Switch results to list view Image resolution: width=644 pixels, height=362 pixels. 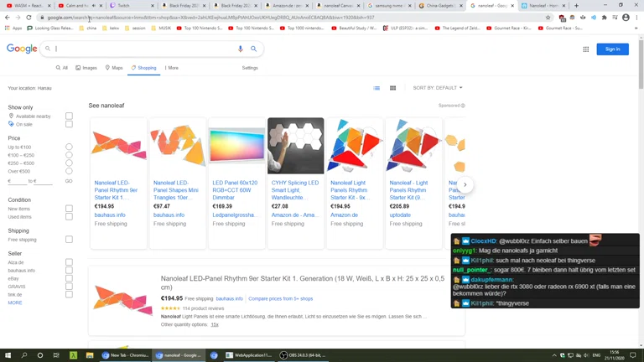tap(377, 88)
